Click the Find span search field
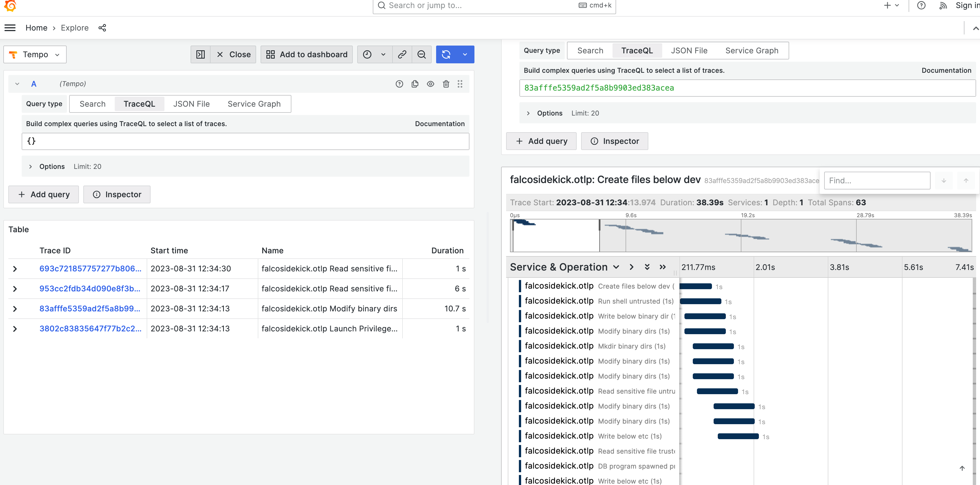Image resolution: width=980 pixels, height=485 pixels. pos(876,181)
